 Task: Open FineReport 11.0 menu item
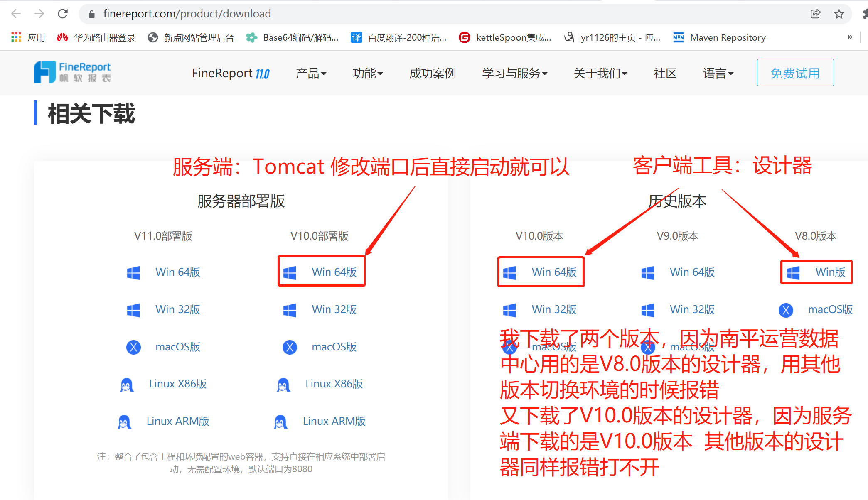point(231,73)
